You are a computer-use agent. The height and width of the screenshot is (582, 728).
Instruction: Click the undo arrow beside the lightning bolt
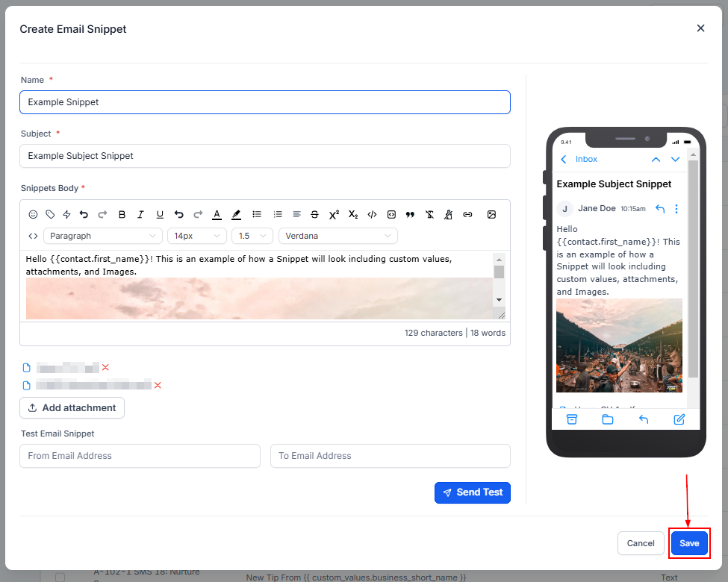(84, 214)
